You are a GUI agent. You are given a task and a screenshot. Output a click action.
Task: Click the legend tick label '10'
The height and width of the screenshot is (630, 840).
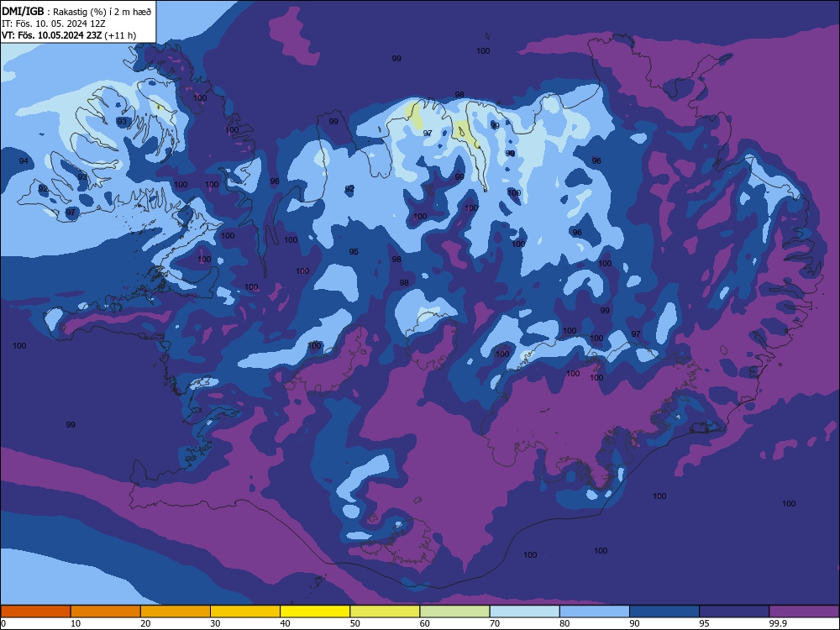(76, 623)
